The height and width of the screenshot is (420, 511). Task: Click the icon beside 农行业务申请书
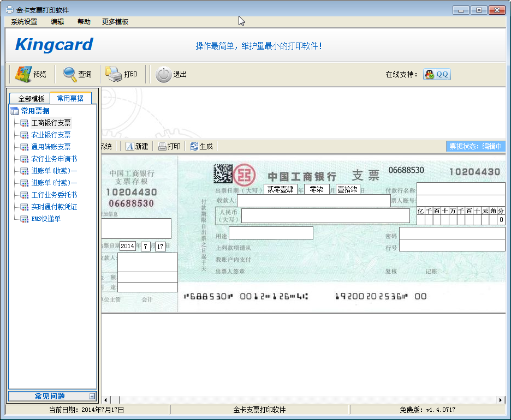point(25,159)
